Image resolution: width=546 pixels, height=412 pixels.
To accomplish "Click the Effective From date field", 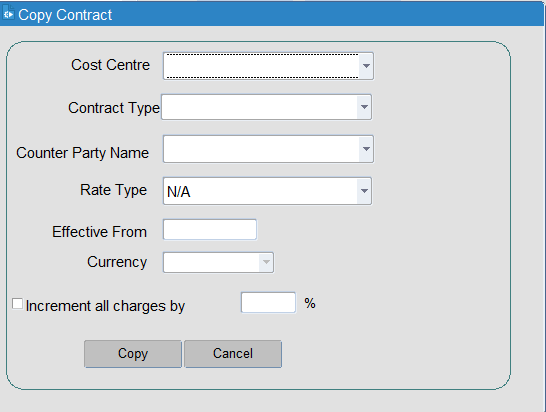I will point(210,230).
